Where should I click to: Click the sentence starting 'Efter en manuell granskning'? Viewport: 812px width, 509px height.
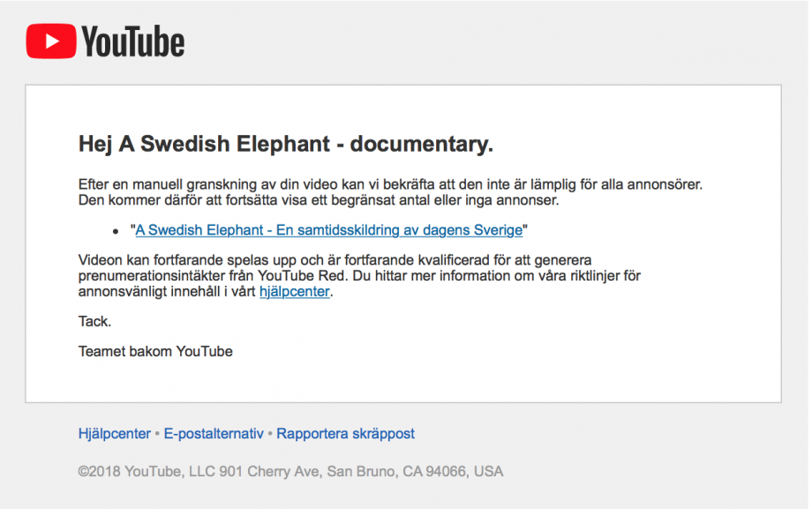click(x=390, y=184)
